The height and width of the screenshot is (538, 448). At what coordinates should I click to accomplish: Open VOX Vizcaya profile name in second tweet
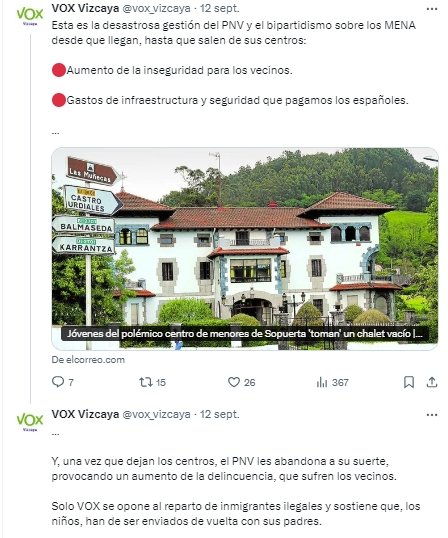point(85,414)
